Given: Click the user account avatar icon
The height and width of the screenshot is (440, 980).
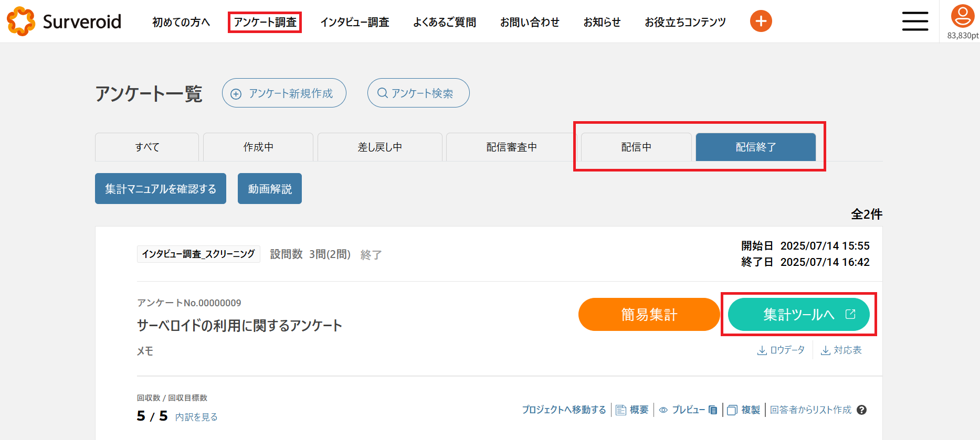Looking at the screenshot, I should click(x=962, y=16).
